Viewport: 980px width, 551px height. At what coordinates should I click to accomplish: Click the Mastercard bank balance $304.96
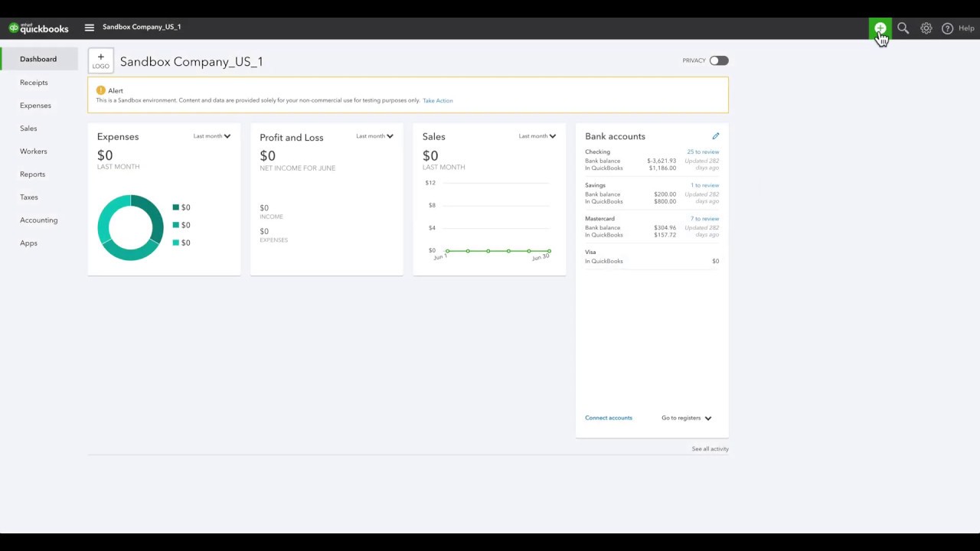pos(665,228)
